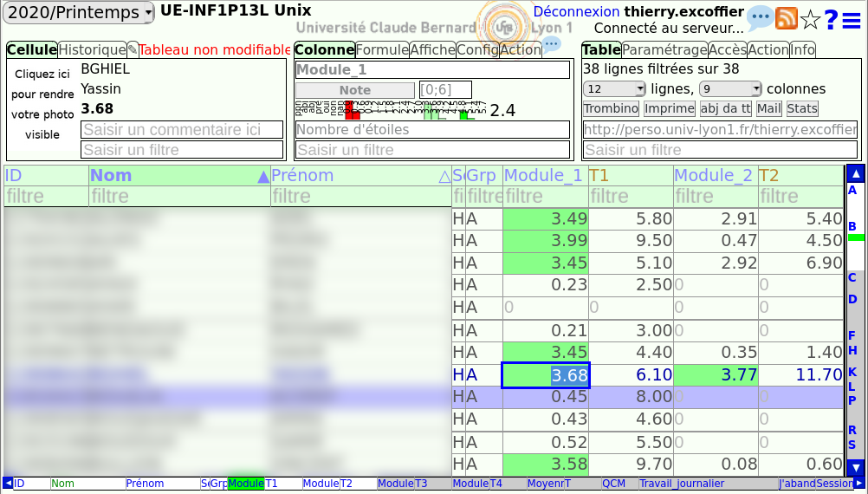Sort ascending by Nom column triangle
The width and height of the screenshot is (868, 494).
263,176
